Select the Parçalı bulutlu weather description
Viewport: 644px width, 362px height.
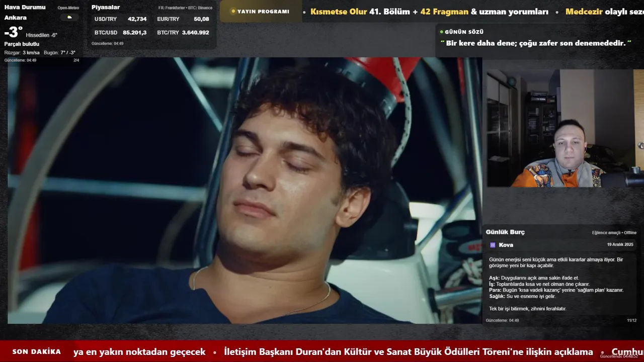coord(22,44)
